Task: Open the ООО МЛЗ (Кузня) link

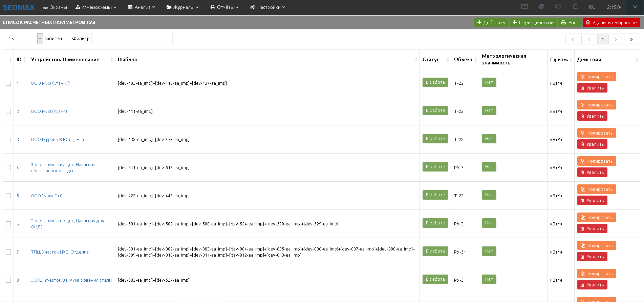Action: pyautogui.click(x=49, y=112)
